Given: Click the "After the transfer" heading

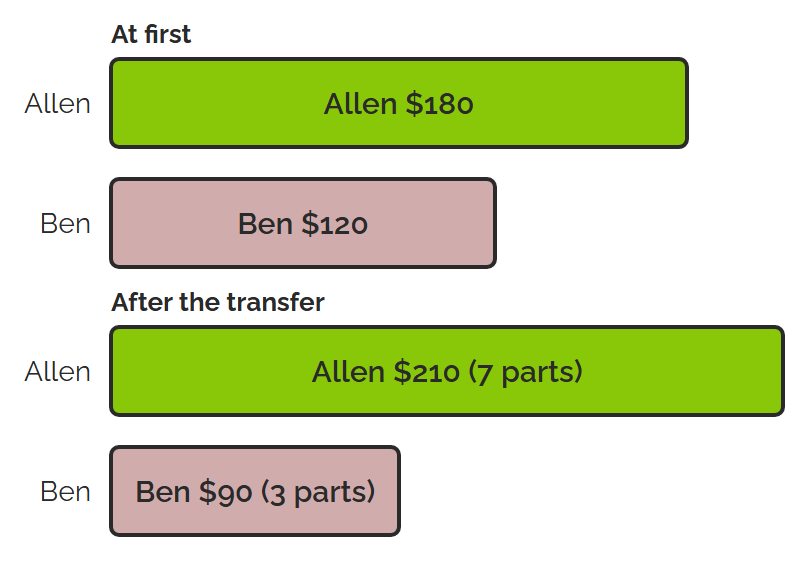Looking at the screenshot, I should (x=218, y=302).
